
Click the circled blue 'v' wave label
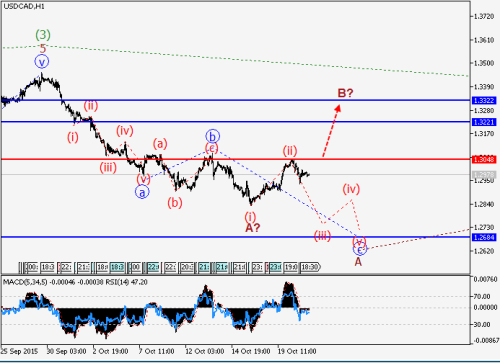pyautogui.click(x=42, y=62)
